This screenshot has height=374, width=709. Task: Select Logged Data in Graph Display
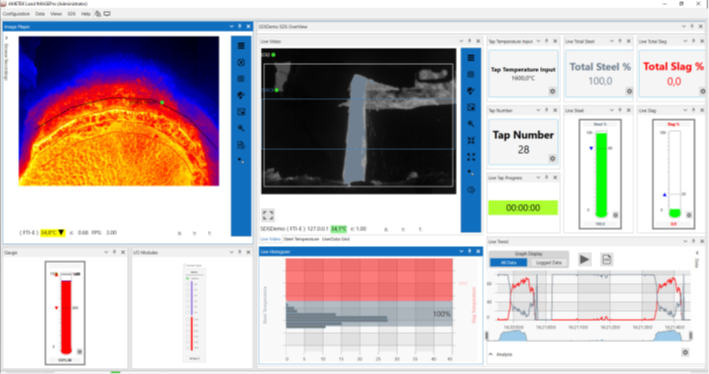548,262
